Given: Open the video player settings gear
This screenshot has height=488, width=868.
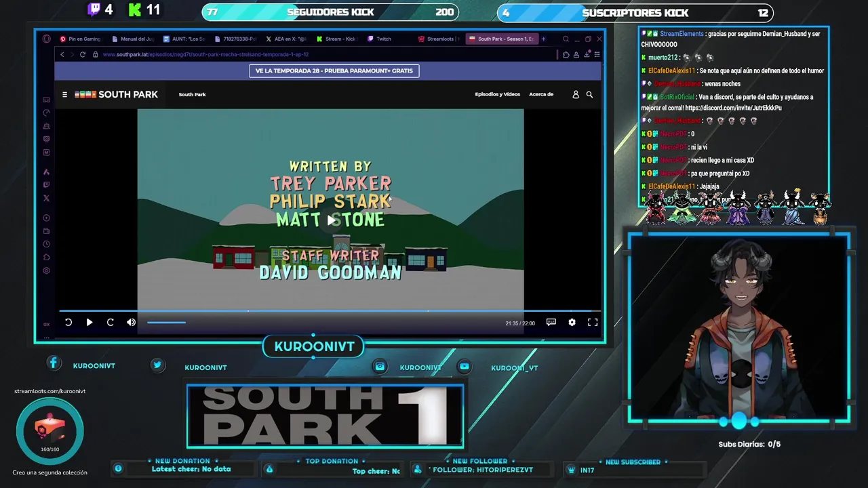Looking at the screenshot, I should click(x=572, y=323).
